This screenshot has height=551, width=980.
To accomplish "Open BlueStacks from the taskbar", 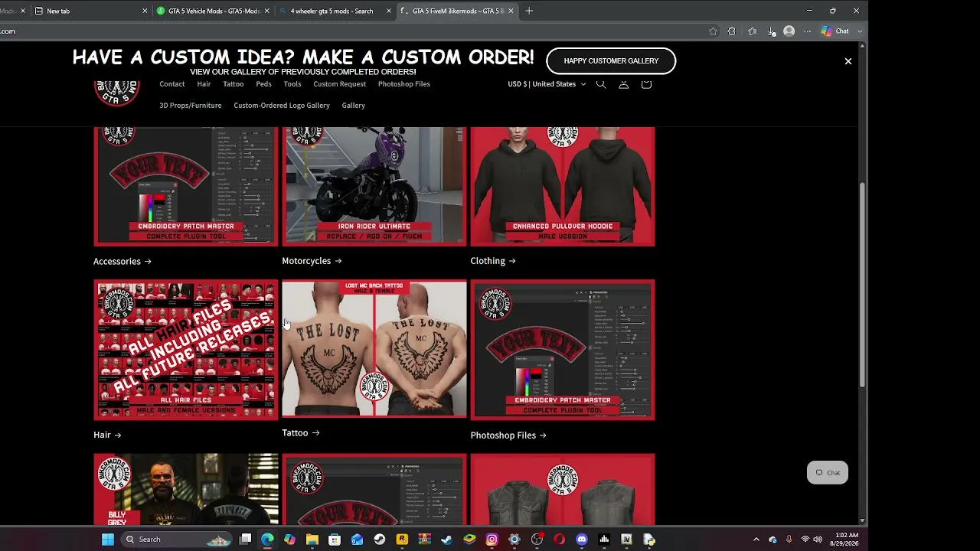I will 469,540.
